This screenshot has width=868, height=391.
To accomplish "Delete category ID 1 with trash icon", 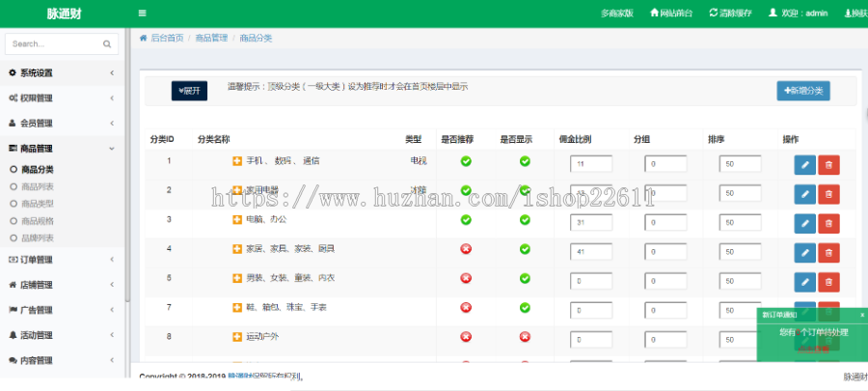I will [828, 164].
